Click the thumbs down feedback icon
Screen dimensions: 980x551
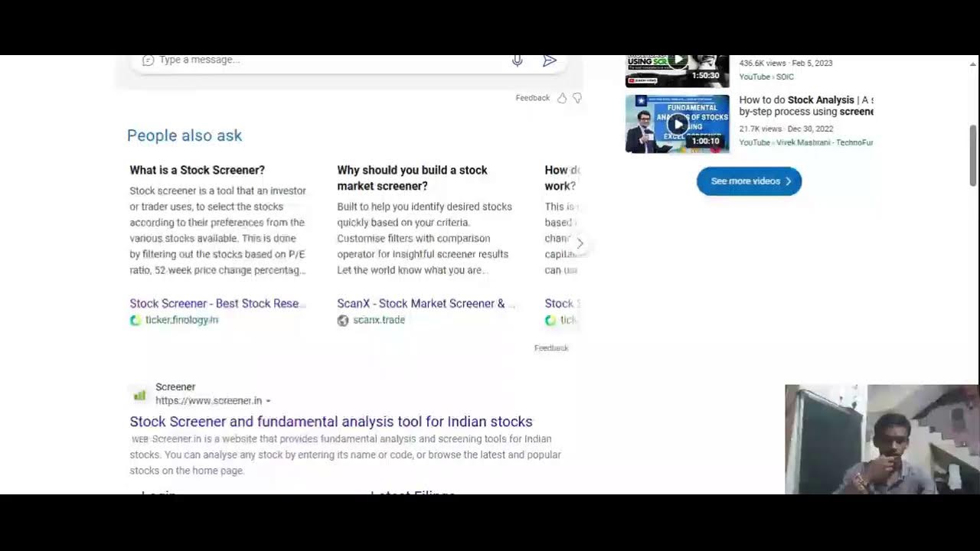(577, 98)
